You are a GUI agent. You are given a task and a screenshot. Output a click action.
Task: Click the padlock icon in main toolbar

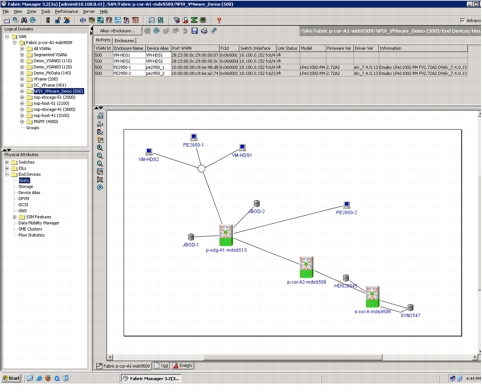[x=58, y=20]
